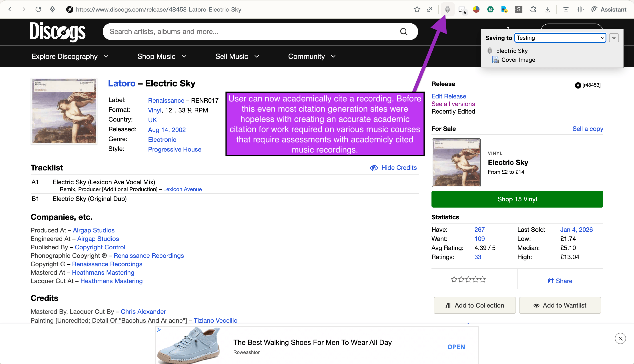Open the Assistant panel in browser toolbar
Image resolution: width=634 pixels, height=364 pixels.
609,10
